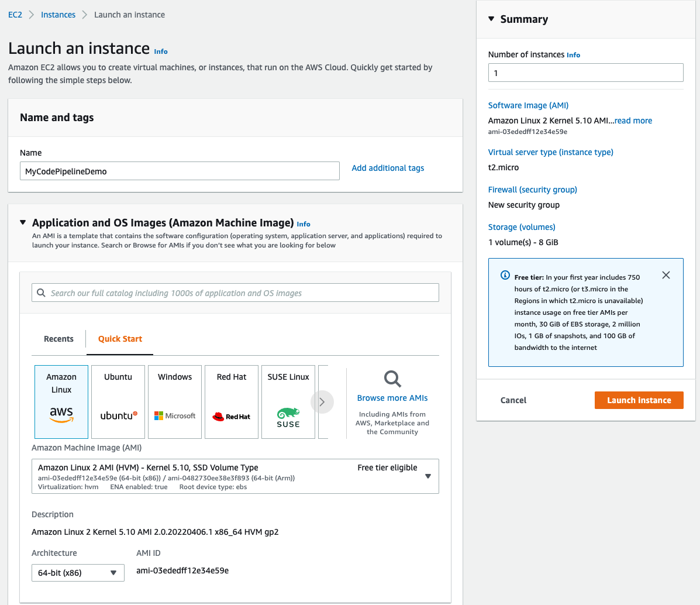Close the Free tier info box
Viewport: 700px width, 605px height.
click(x=665, y=275)
